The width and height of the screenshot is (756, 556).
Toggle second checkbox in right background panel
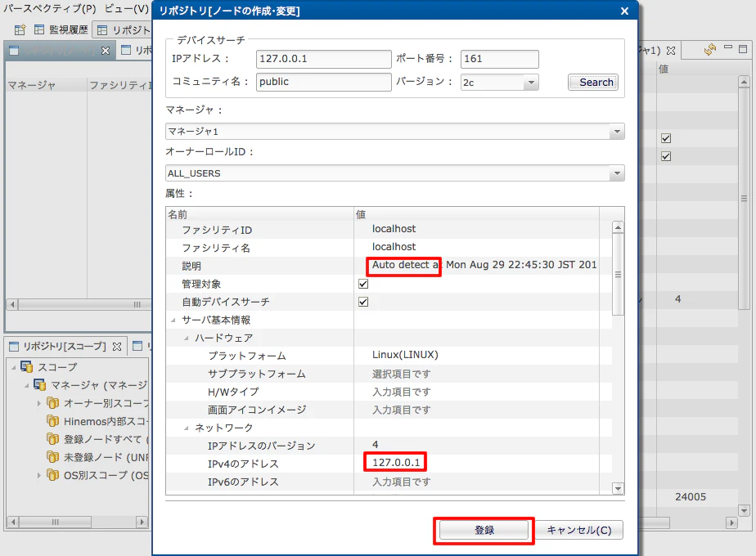(666, 156)
